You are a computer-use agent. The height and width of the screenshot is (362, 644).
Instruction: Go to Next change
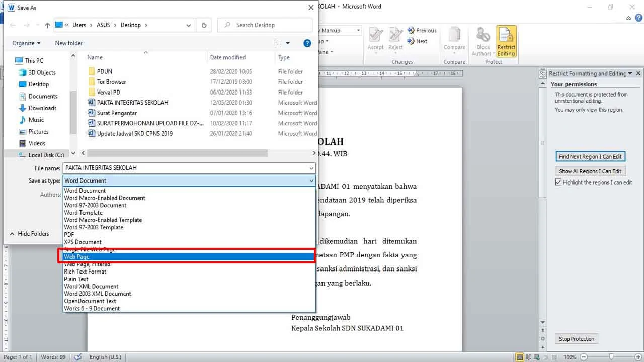(x=417, y=41)
